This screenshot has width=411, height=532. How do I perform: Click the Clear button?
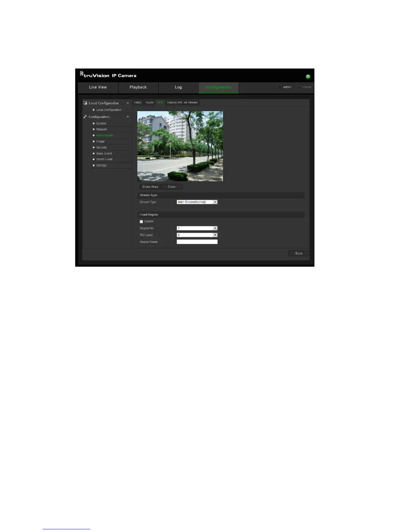click(x=172, y=187)
